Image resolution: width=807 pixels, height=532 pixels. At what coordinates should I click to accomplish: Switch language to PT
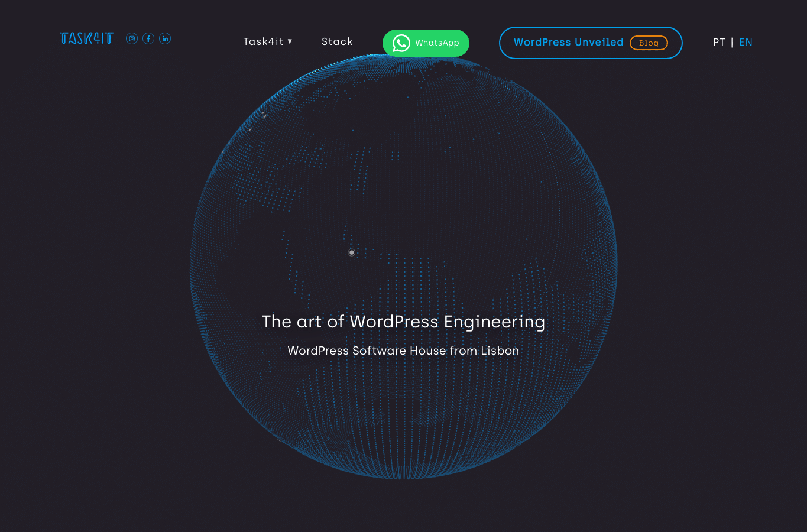coord(719,42)
